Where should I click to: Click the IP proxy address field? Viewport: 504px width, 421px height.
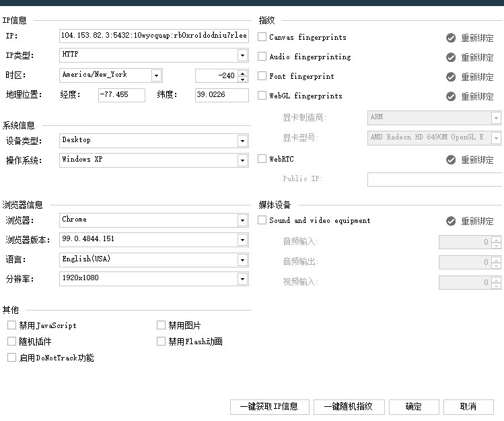click(154, 36)
